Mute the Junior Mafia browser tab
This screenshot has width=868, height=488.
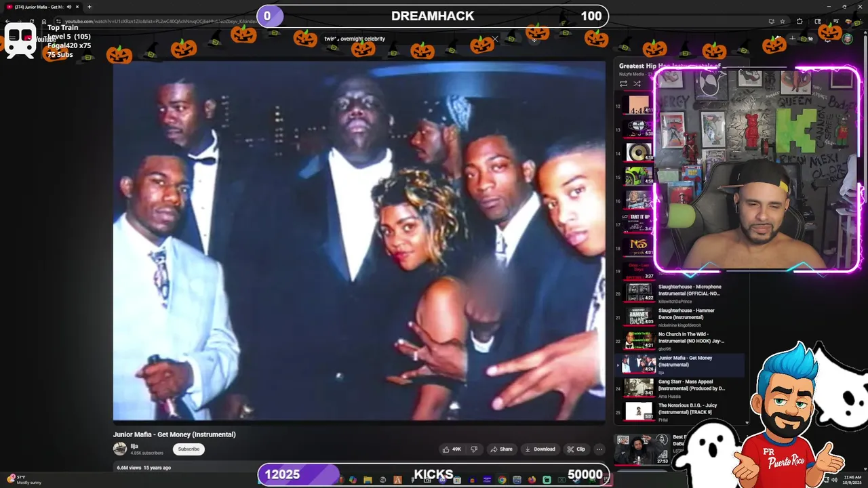pos(68,7)
